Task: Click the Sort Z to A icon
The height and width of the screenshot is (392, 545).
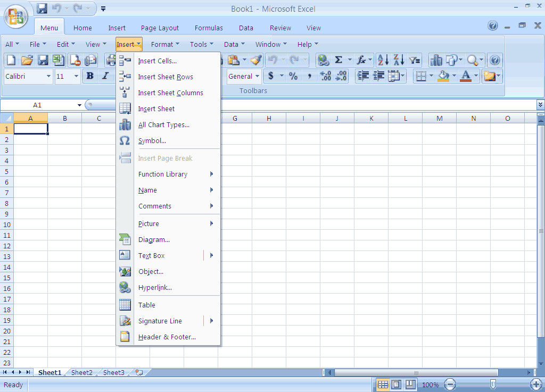Action: (x=399, y=60)
